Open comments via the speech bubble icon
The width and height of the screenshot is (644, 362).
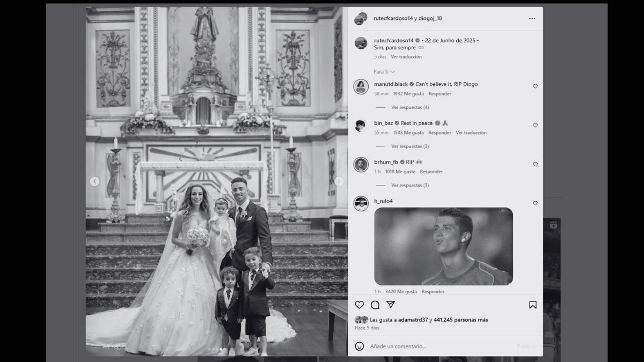coord(375,305)
